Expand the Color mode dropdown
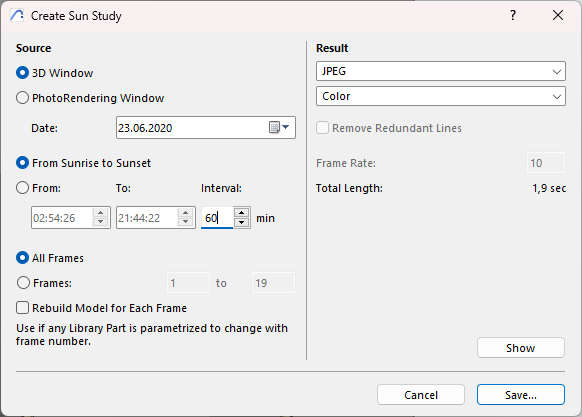582x417 pixels. pyautogui.click(x=441, y=96)
